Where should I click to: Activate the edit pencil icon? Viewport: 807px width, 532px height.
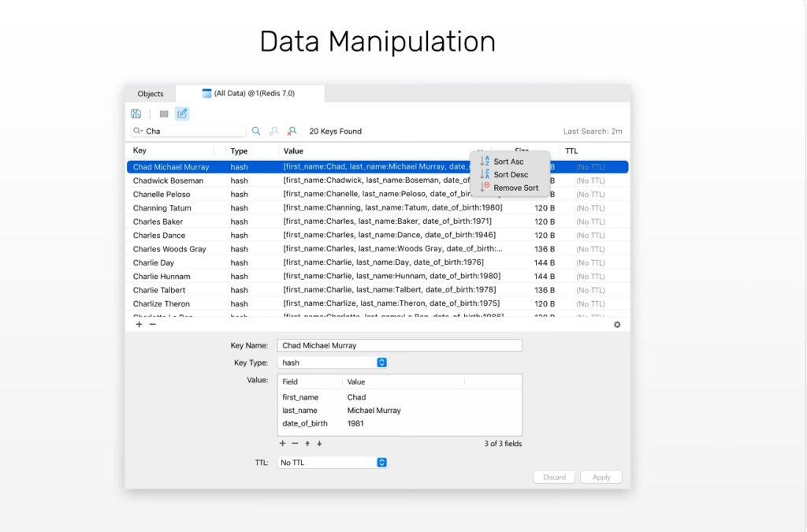182,113
